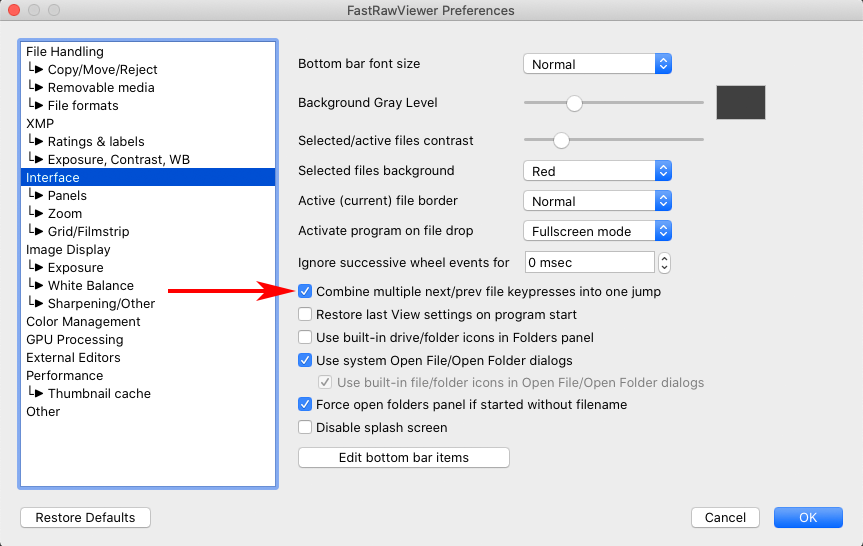The height and width of the screenshot is (546, 863).
Task: Open Ratings & labels settings
Action: click(96, 141)
